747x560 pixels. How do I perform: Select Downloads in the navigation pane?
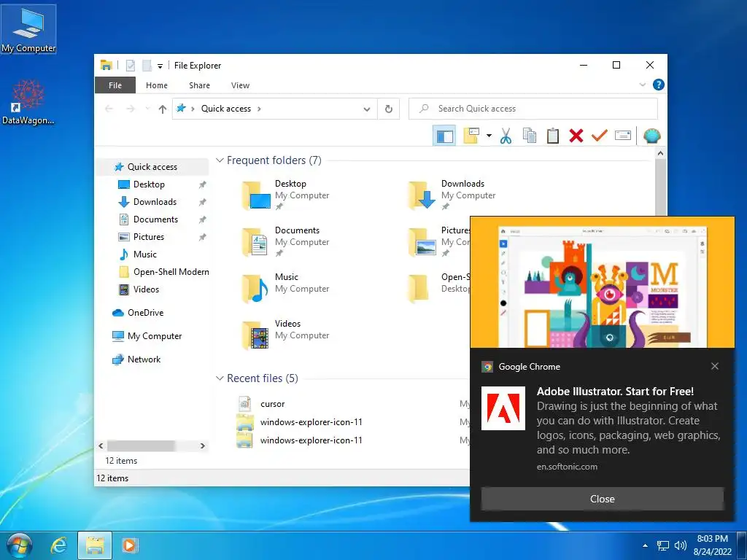tap(155, 202)
